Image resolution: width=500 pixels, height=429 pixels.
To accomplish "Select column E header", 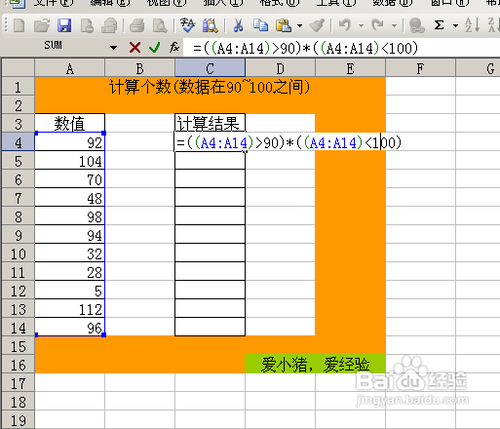I will pyautogui.click(x=350, y=69).
